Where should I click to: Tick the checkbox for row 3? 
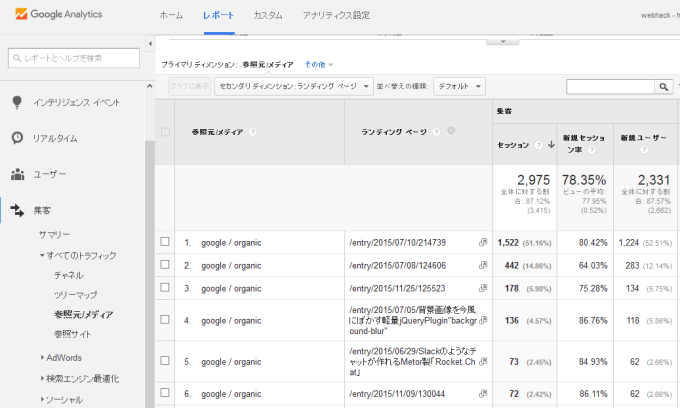pyautogui.click(x=165, y=288)
